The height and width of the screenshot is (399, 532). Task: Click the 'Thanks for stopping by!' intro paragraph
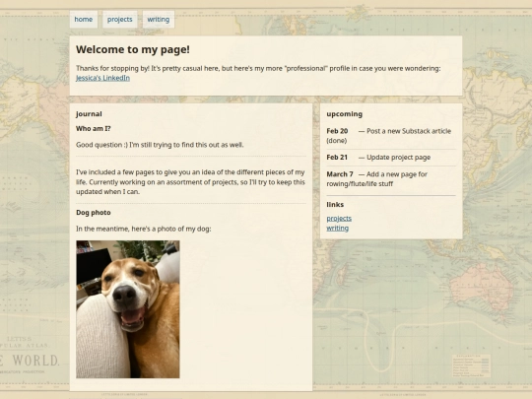pos(258,73)
